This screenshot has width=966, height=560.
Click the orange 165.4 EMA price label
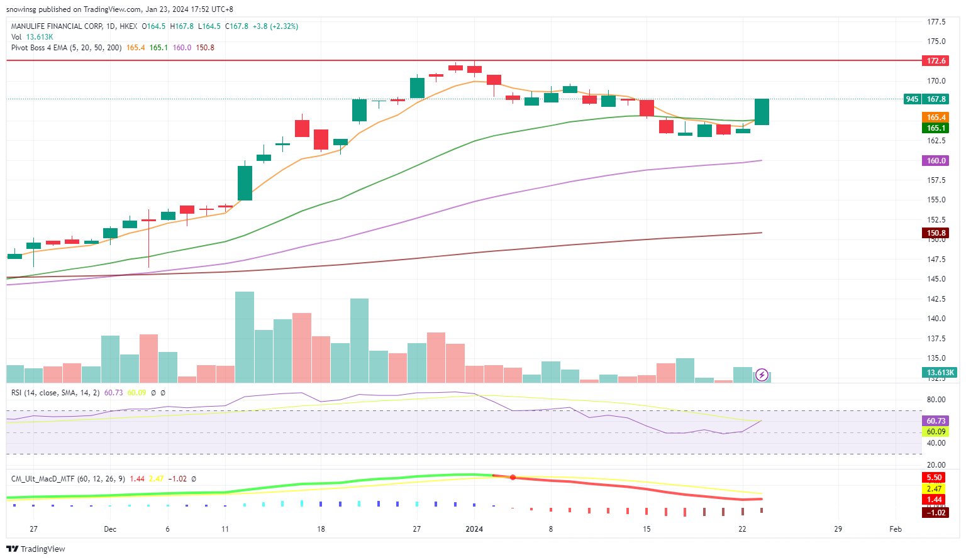(936, 118)
